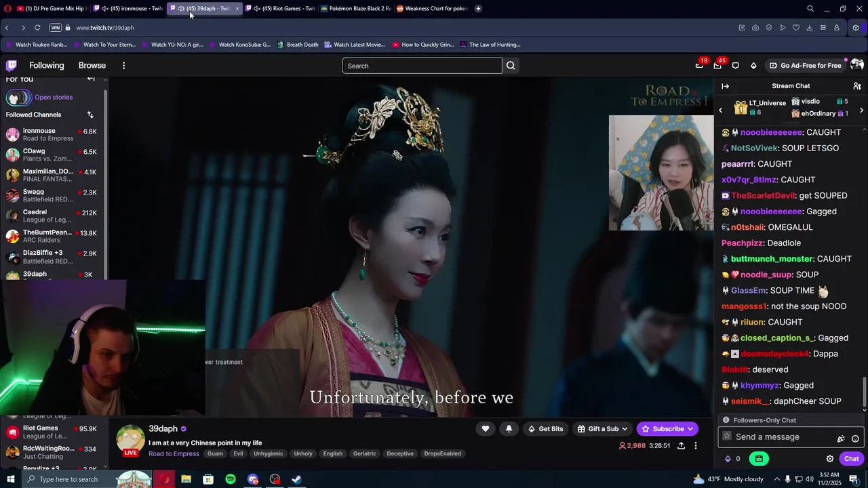Switch to Riot Games Twitch tab
868x488 pixels.
tap(279, 9)
